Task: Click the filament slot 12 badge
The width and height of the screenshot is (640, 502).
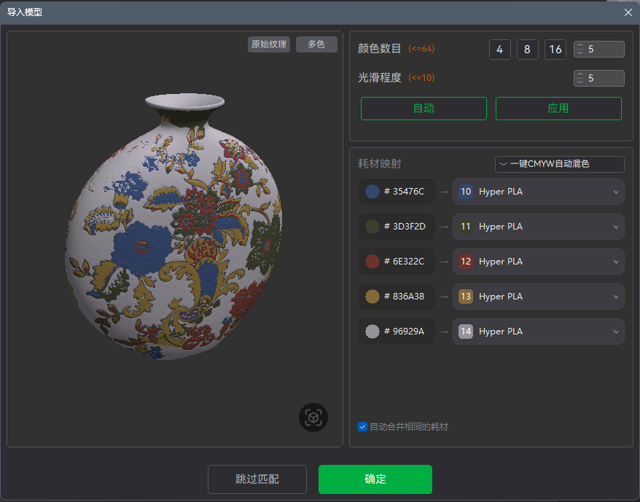Action: (466, 261)
